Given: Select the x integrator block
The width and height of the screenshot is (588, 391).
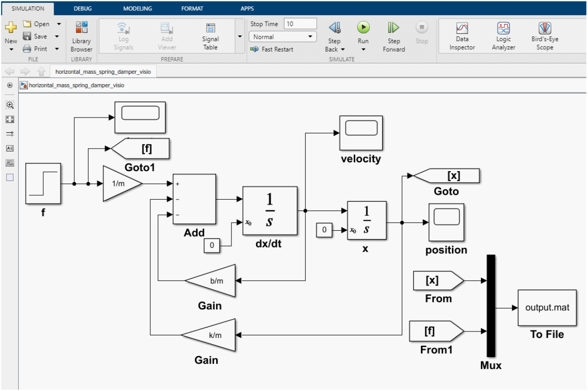Looking at the screenshot, I should tap(367, 220).
